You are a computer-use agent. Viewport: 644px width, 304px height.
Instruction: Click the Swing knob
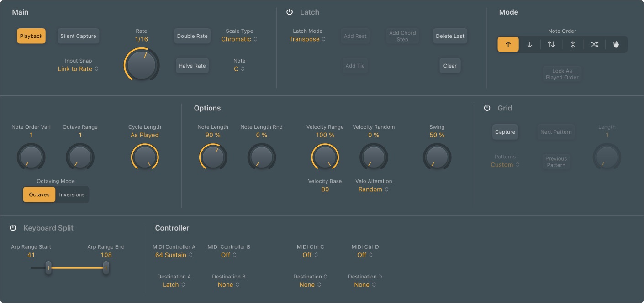click(437, 157)
